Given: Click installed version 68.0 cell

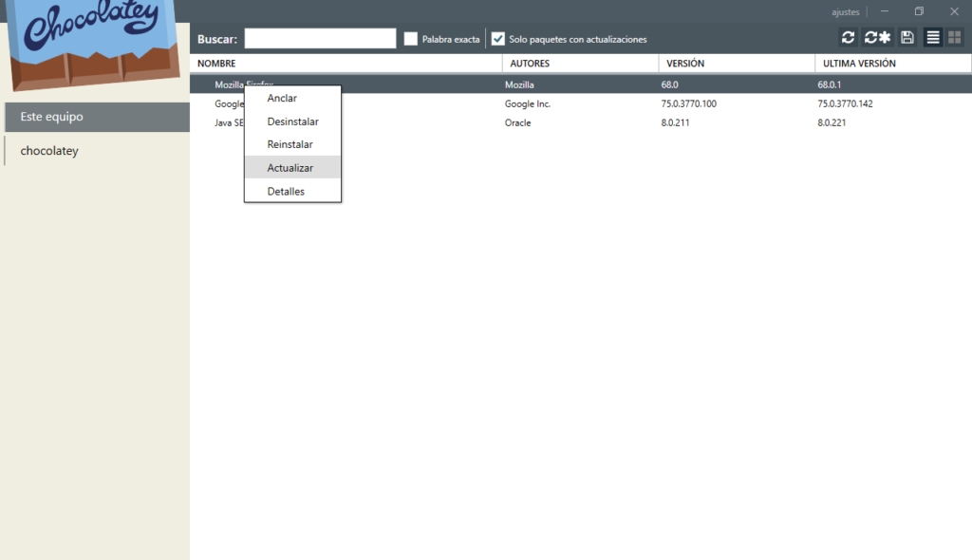Looking at the screenshot, I should 669,84.
